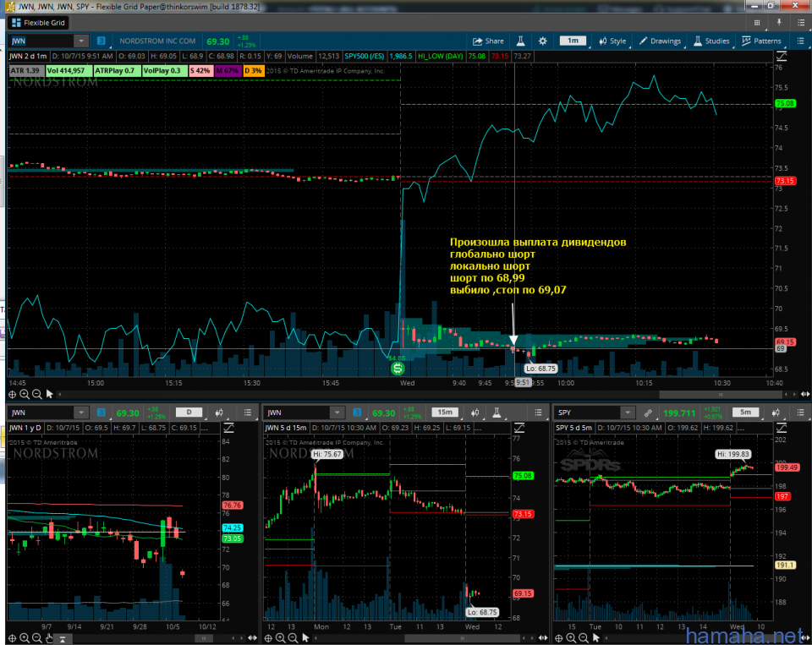Image resolution: width=812 pixels, height=645 pixels.
Task: Click the expand-arrows icon at main chart scrollbar end
Action: click(804, 395)
